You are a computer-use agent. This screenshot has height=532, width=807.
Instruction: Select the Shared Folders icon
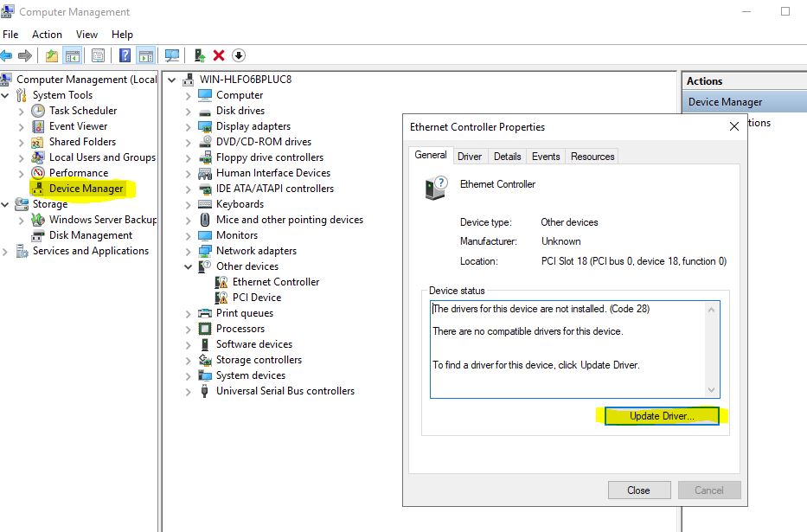[37, 142]
